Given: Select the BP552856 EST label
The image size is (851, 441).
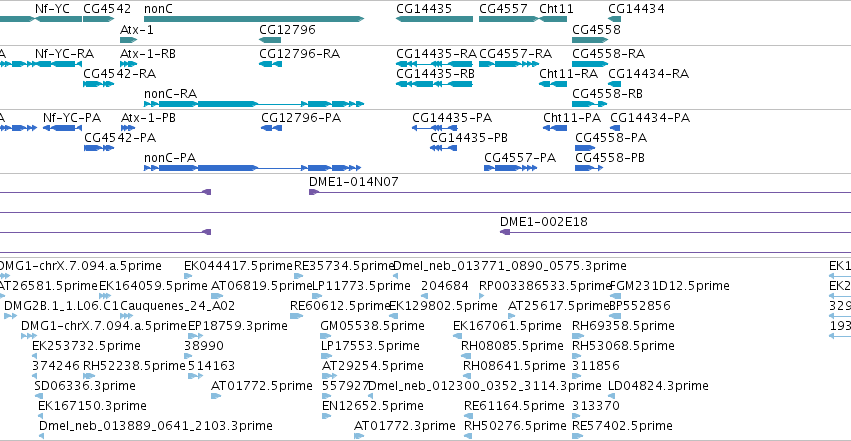Looking at the screenshot, I should tap(640, 306).
